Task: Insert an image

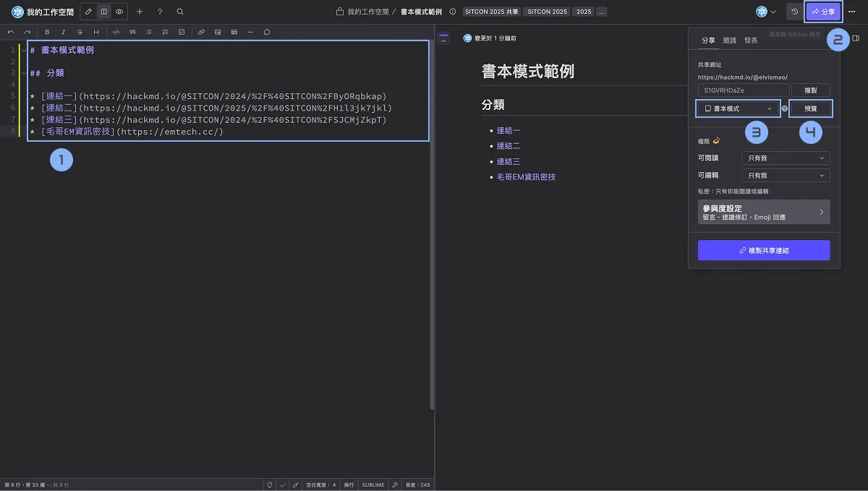Action: [218, 32]
